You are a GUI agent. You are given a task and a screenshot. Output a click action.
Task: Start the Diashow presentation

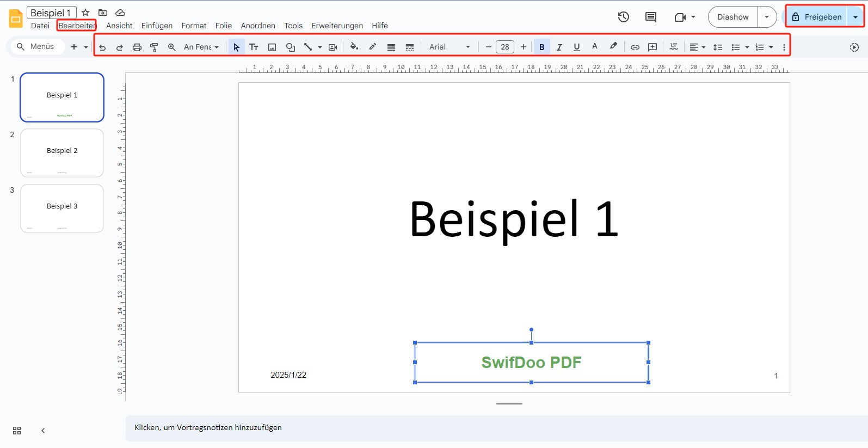(x=733, y=17)
